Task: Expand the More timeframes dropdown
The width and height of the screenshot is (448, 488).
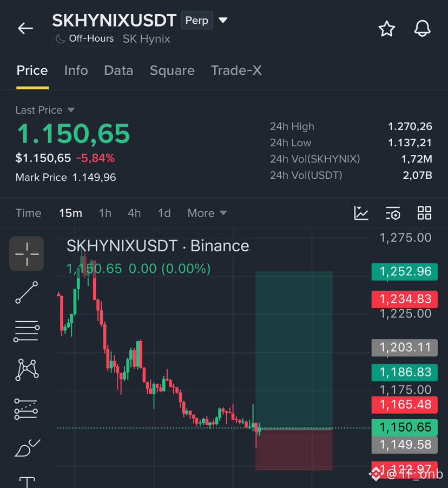Action: 207,213
